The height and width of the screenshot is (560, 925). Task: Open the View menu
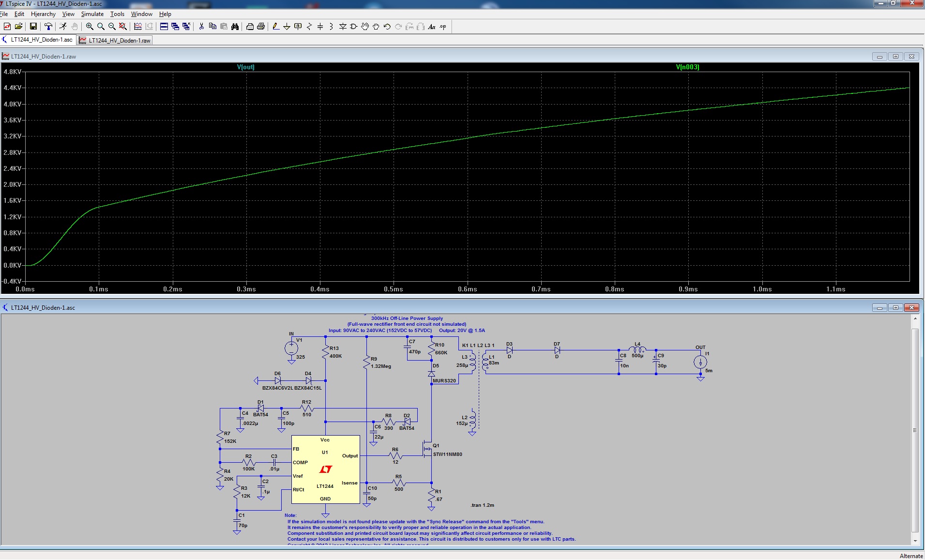(x=68, y=14)
